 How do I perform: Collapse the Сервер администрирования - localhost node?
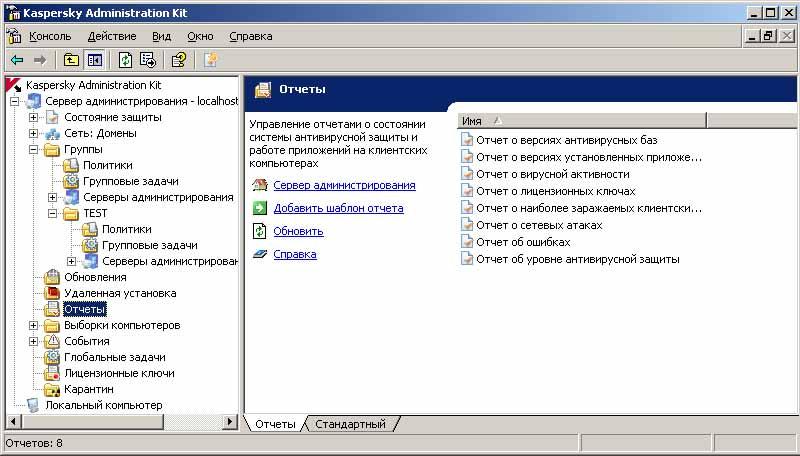tap(14, 102)
